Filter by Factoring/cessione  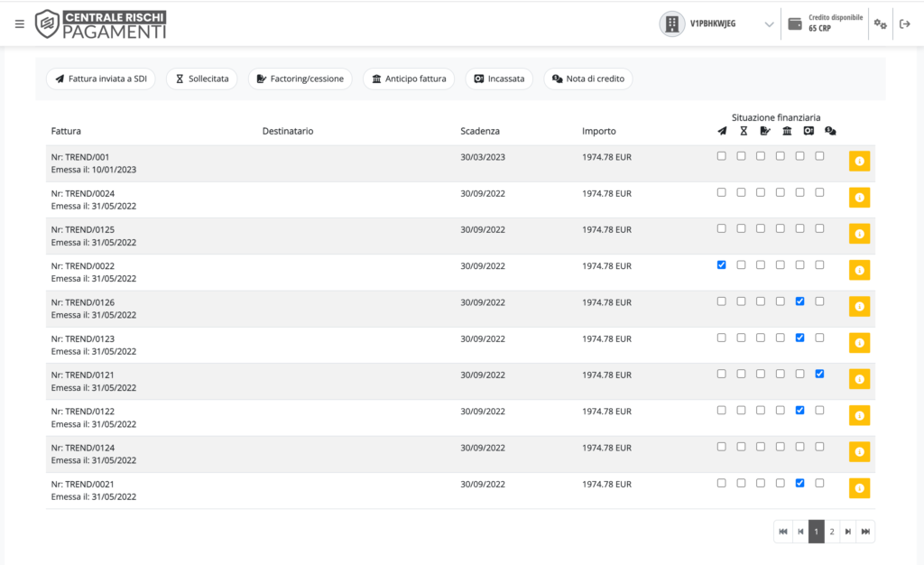coord(300,79)
